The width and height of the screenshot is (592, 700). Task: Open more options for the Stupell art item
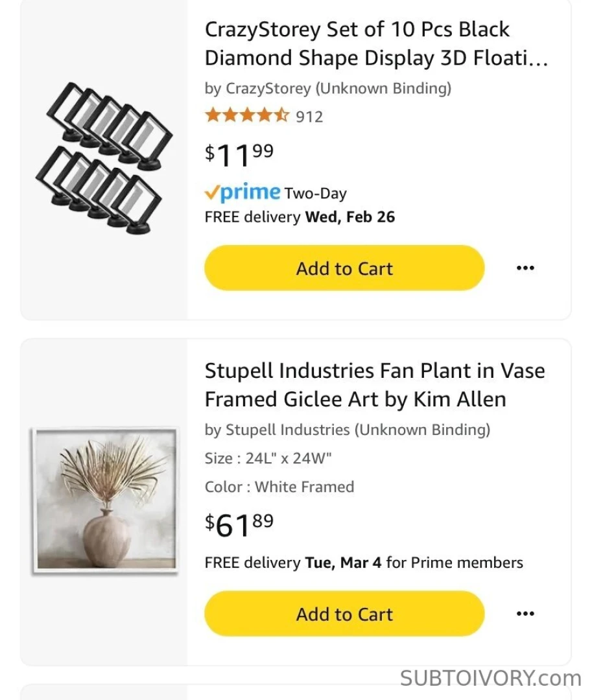[x=525, y=614]
